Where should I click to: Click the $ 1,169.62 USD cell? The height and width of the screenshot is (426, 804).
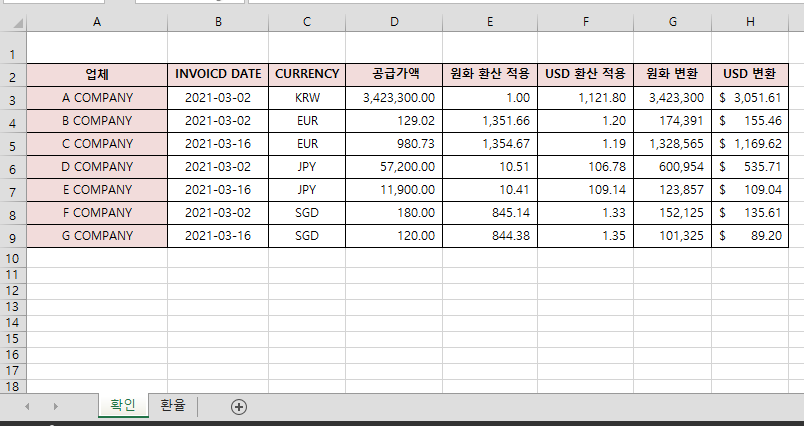(750, 144)
